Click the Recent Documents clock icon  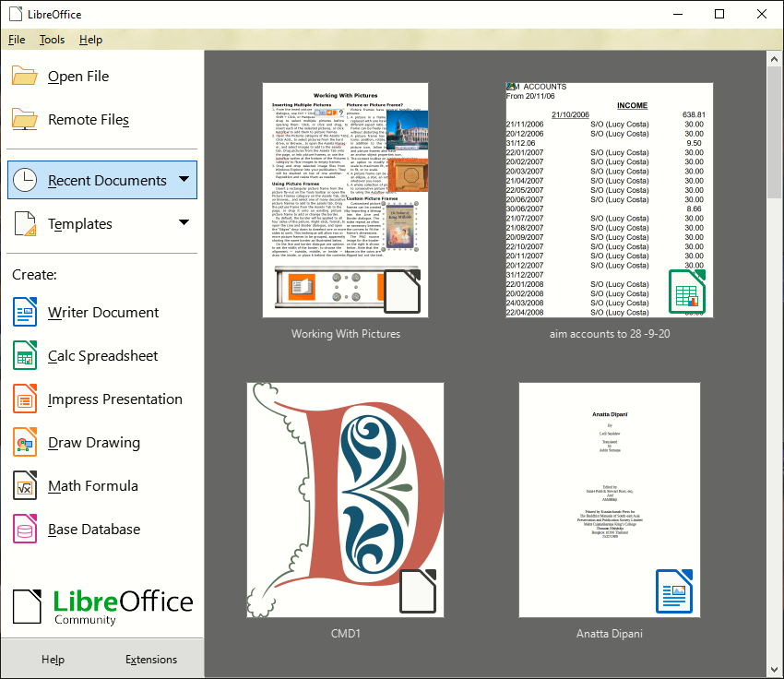click(25, 180)
